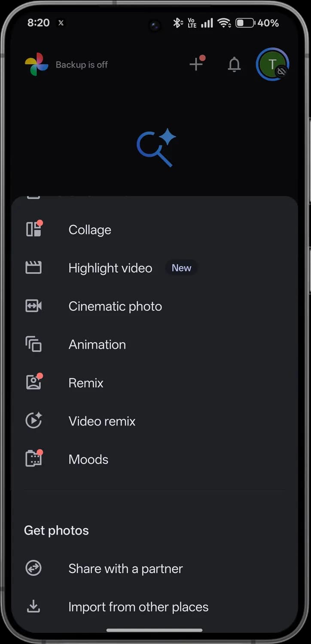Tap the X app notification icon
The height and width of the screenshot is (644, 311).
[61, 23]
